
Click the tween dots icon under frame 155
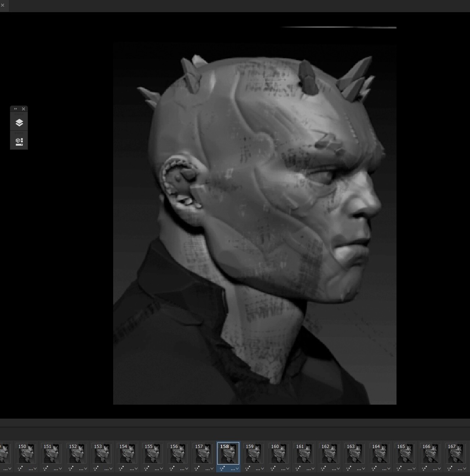pyautogui.click(x=147, y=468)
